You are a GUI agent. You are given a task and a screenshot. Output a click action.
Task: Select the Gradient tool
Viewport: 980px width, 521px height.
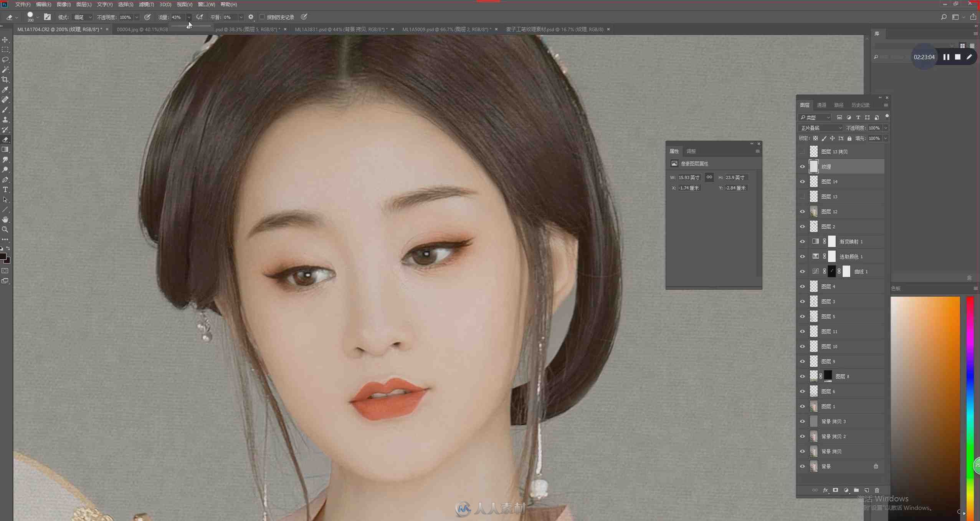point(5,149)
